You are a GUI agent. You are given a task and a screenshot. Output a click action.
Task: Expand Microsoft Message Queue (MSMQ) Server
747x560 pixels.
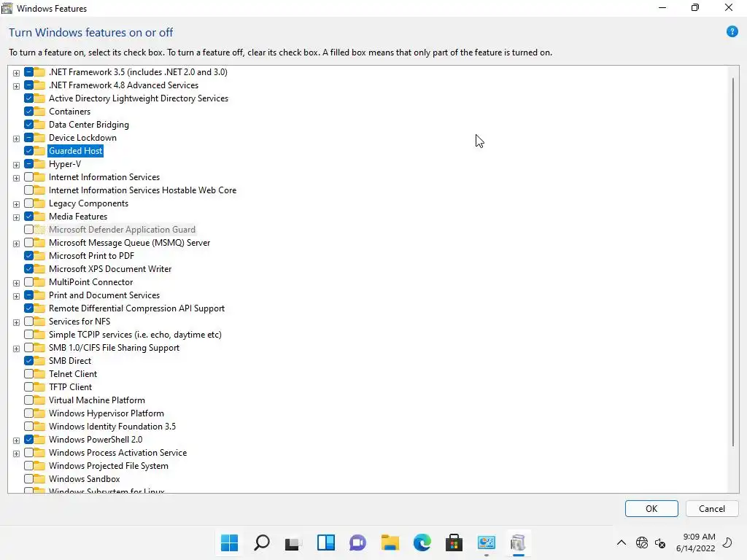click(16, 244)
